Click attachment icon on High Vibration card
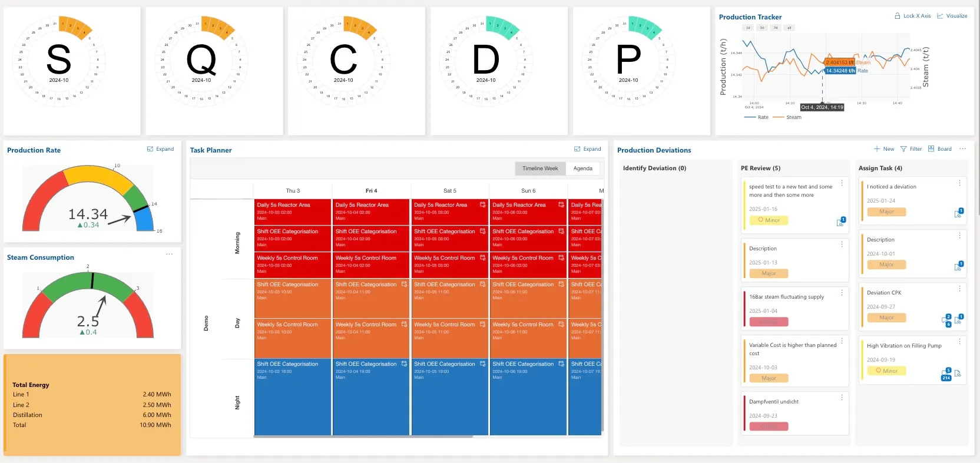Image resolution: width=980 pixels, height=463 pixels. click(958, 373)
